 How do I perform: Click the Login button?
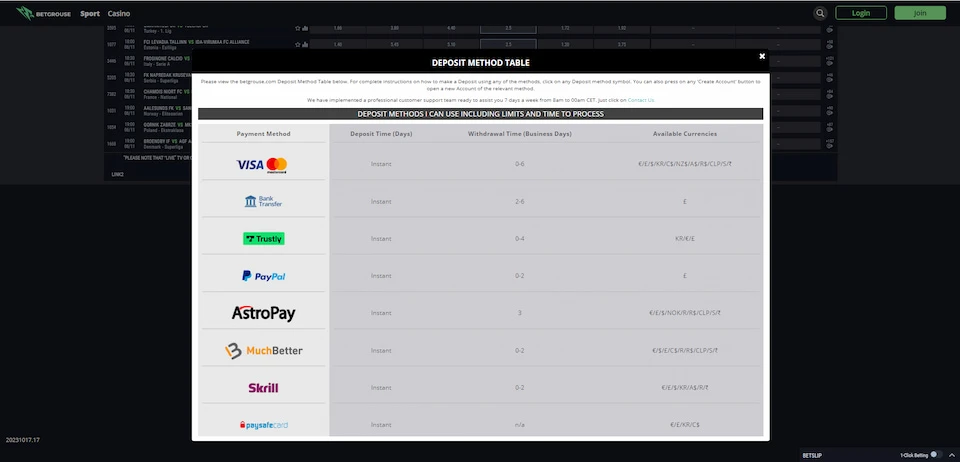(x=861, y=13)
